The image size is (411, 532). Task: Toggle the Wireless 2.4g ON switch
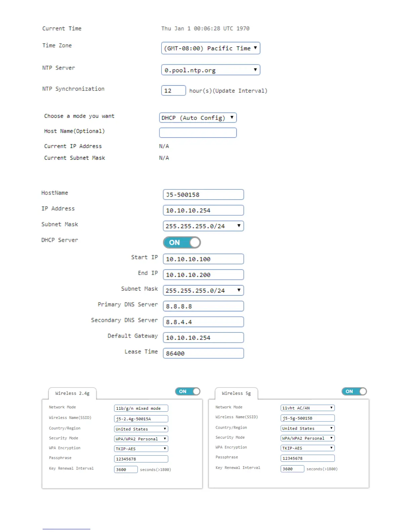[x=188, y=391]
